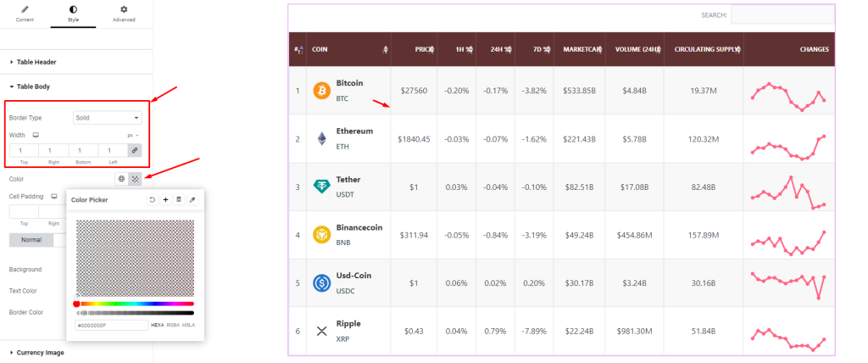Toggle the link values chain icon

135,150
